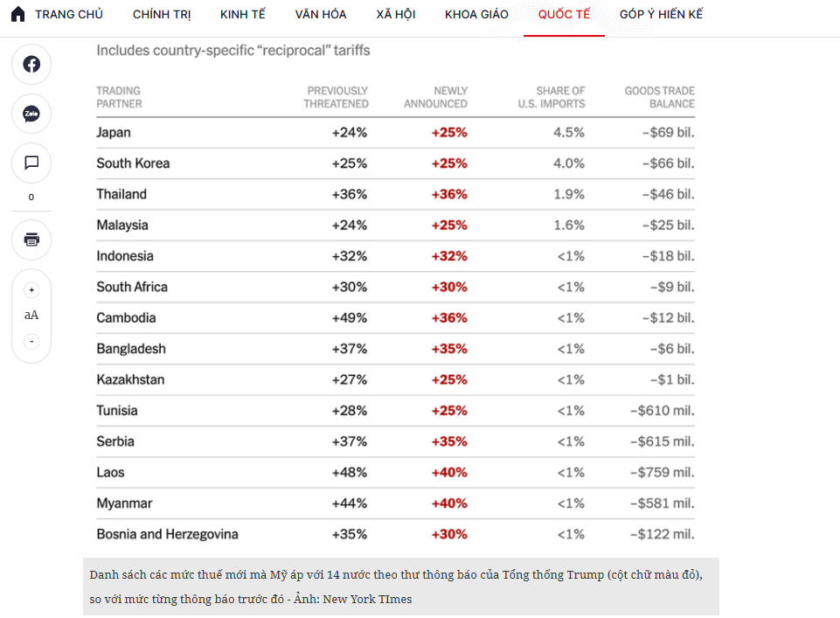Navigate to the KINH TẾ section

(x=243, y=15)
